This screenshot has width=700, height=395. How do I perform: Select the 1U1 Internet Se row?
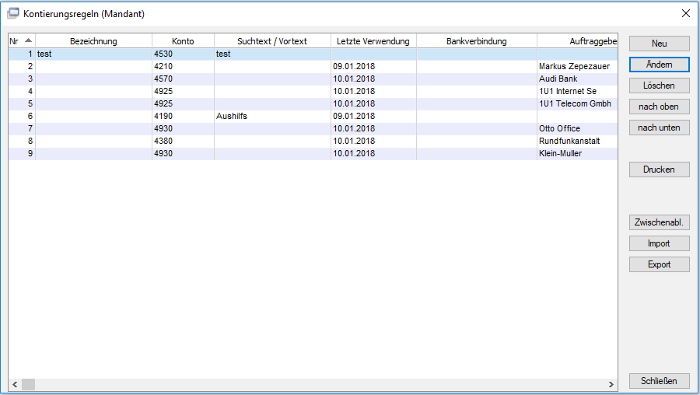coord(313,91)
